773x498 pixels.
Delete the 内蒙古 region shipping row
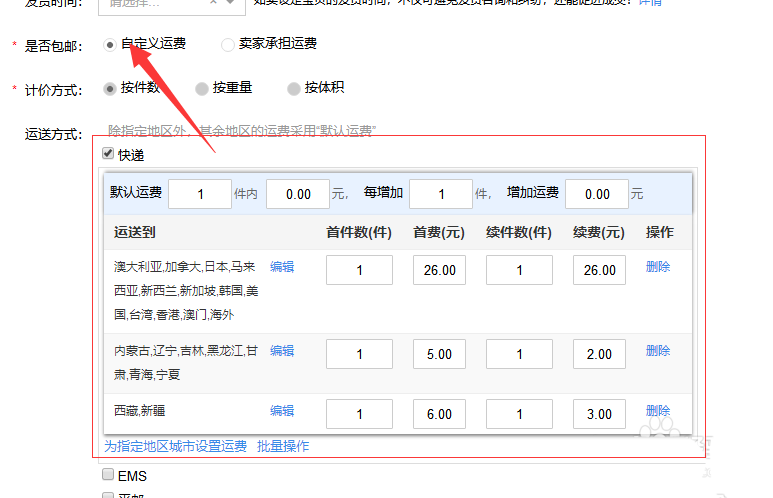(658, 351)
